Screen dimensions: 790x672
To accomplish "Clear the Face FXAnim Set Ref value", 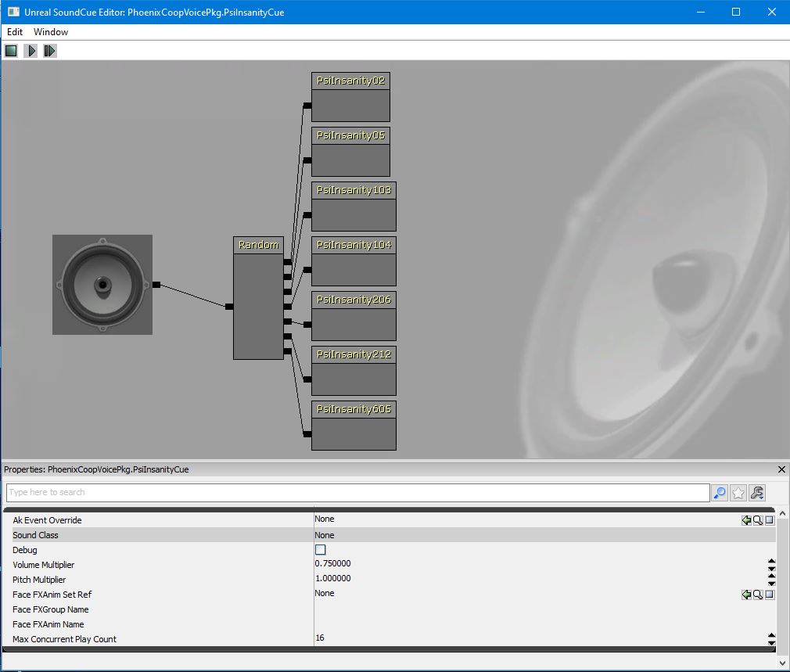I will (770, 595).
